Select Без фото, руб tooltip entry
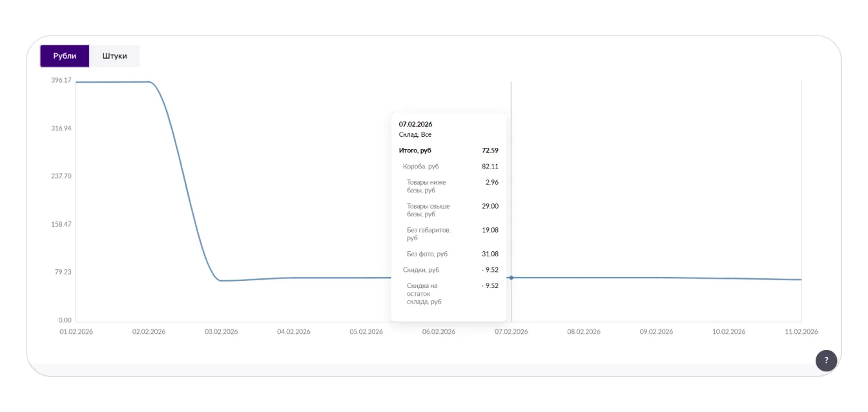Screen dimensions: 868x412 pyautogui.click(x=427, y=254)
